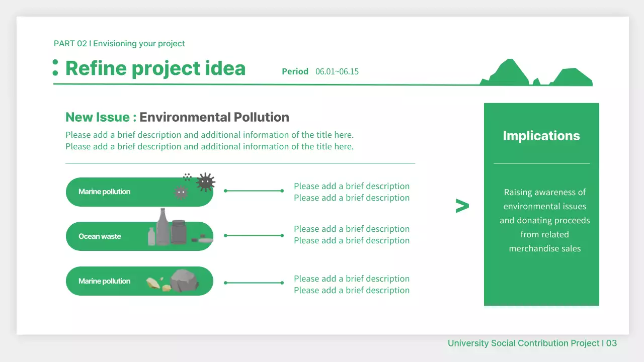644x362 pixels.
Task: Click the large germ icon above Marine pollution
Action: click(205, 182)
